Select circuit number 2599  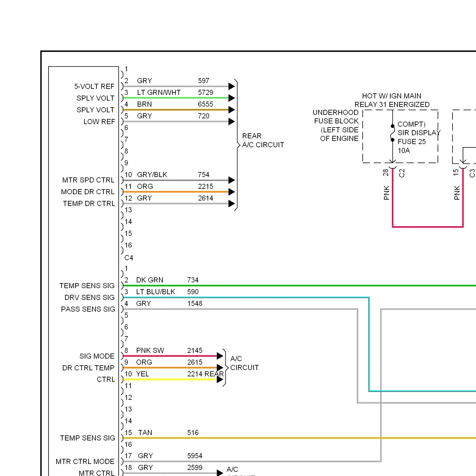click(195, 468)
